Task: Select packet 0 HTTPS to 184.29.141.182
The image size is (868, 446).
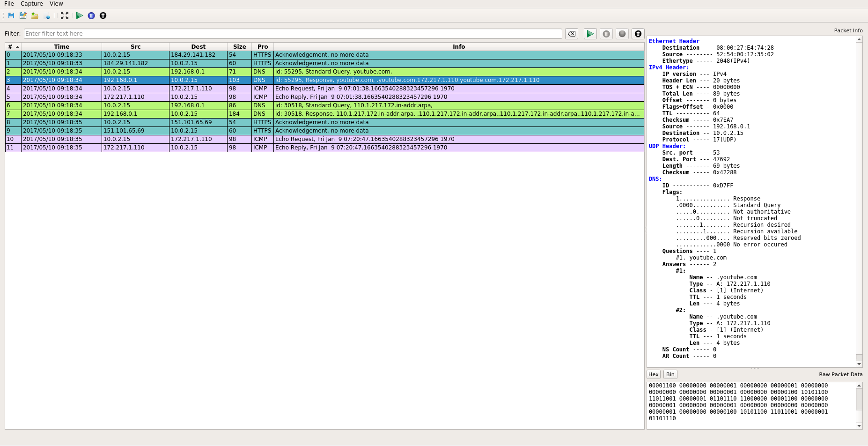Action: (324, 55)
